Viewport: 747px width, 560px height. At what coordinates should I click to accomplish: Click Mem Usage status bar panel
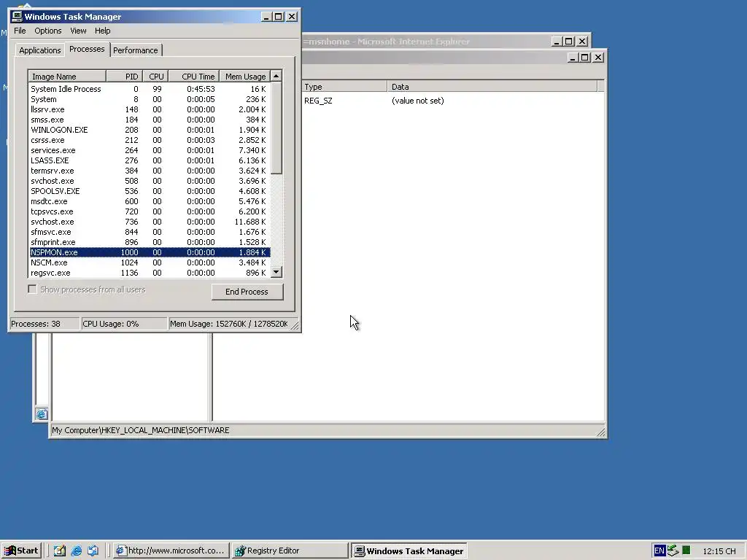[x=228, y=324]
